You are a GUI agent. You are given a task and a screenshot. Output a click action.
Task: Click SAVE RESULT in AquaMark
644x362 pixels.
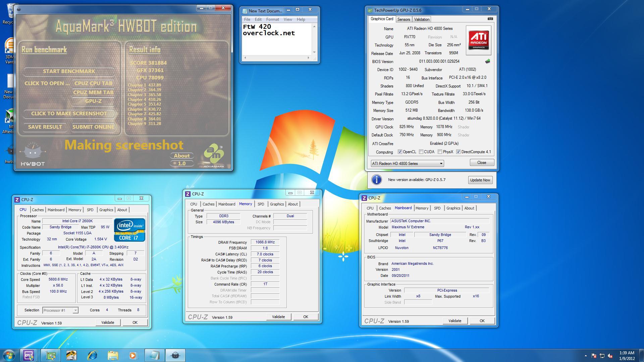click(45, 127)
